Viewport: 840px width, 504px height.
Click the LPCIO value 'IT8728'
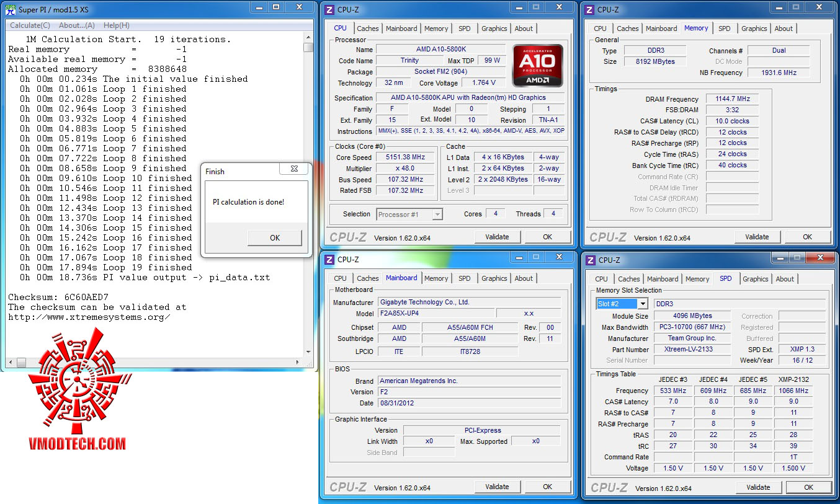click(470, 351)
